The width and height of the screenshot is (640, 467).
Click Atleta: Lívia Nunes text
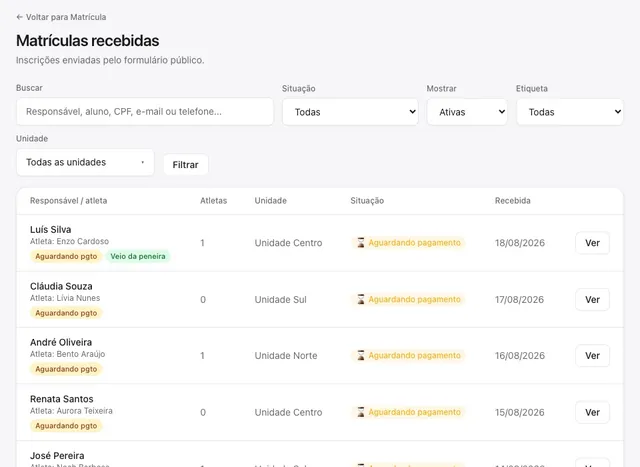(65, 298)
